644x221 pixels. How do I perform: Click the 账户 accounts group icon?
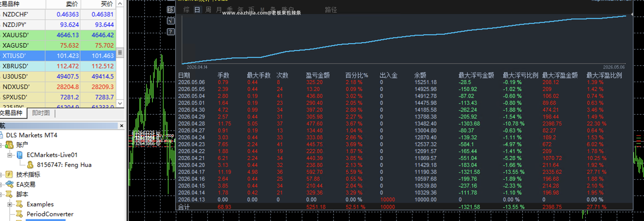coord(9,145)
